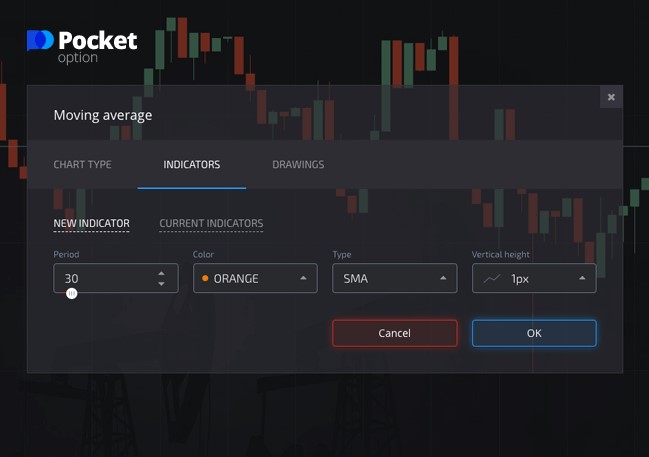Open the SMA type dropdown
The width and height of the screenshot is (649, 457).
click(x=394, y=278)
